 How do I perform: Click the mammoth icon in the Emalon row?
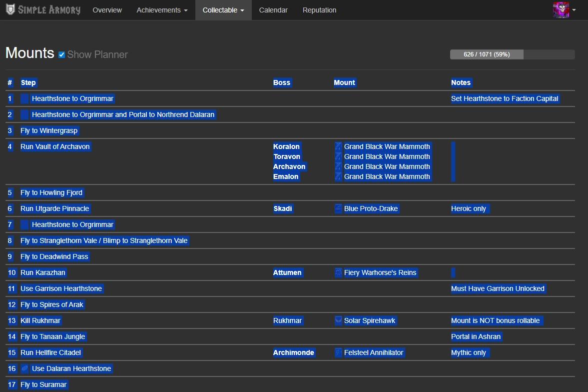[x=338, y=176]
